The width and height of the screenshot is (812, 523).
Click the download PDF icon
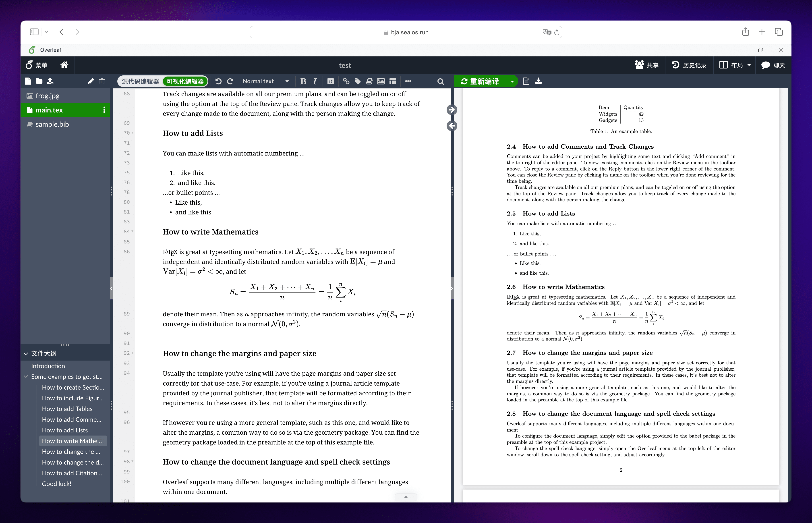coord(538,81)
